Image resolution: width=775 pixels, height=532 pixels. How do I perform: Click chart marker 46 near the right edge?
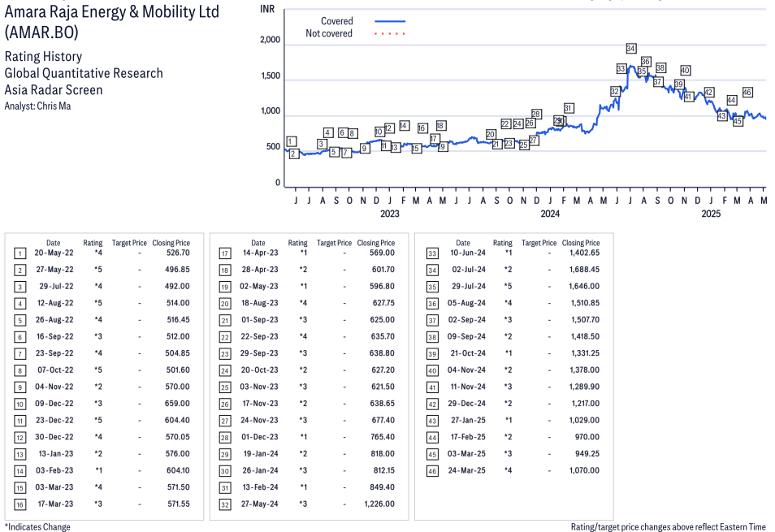click(747, 93)
